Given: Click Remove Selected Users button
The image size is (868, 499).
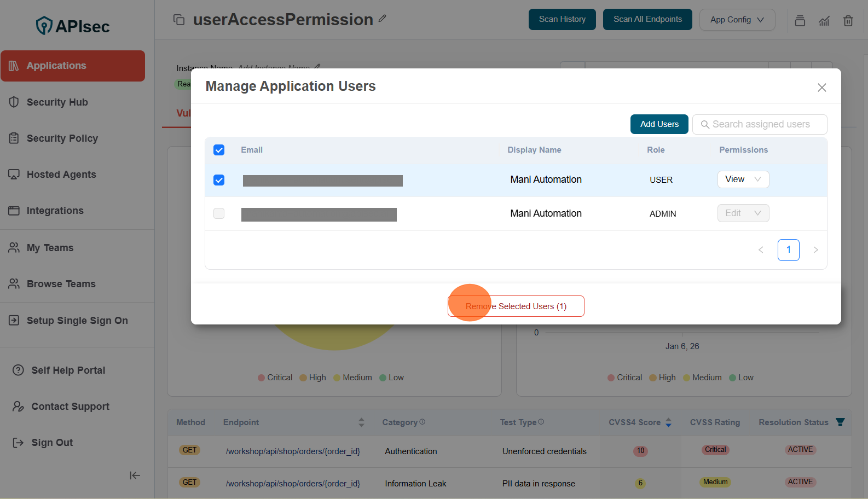Looking at the screenshot, I should coord(516,306).
